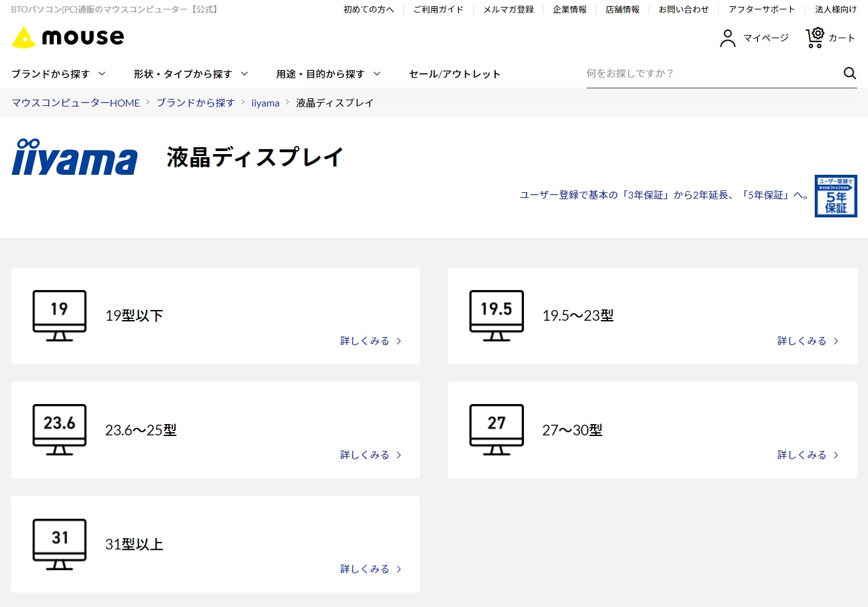Open メルマガ登録 in top bar

coord(508,9)
